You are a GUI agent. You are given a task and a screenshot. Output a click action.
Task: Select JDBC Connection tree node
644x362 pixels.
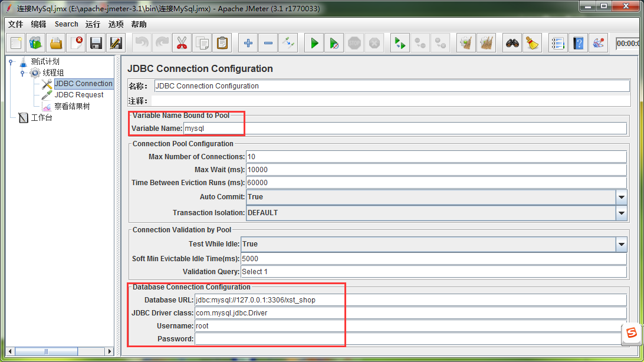[x=83, y=84]
